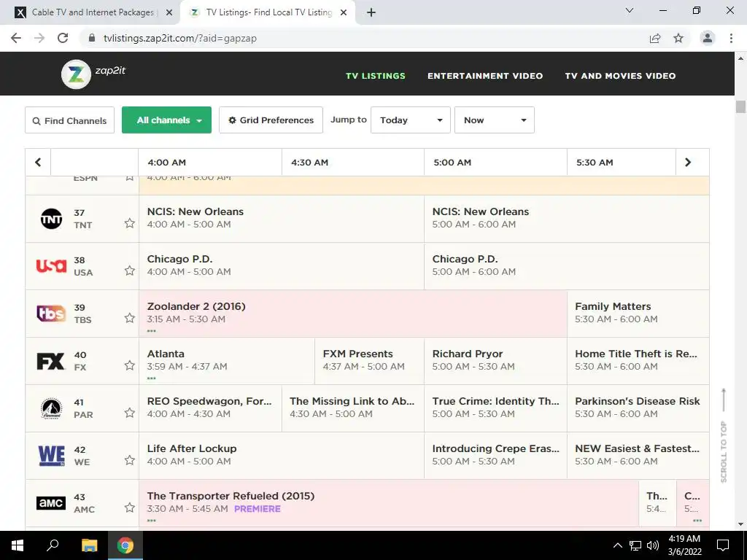Open Grid Preferences

click(271, 120)
